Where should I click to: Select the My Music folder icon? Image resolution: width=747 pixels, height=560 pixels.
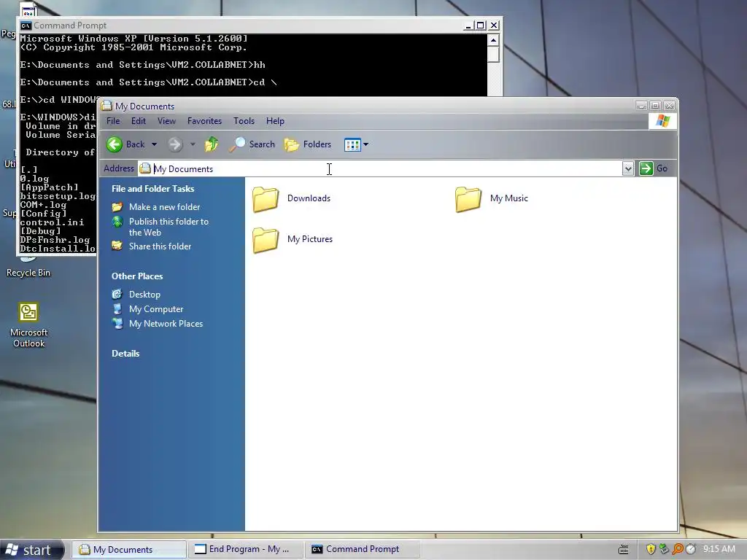click(468, 198)
